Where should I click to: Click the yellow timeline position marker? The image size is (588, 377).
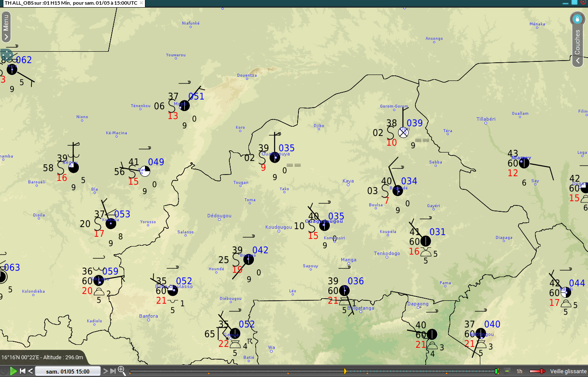tap(345, 371)
